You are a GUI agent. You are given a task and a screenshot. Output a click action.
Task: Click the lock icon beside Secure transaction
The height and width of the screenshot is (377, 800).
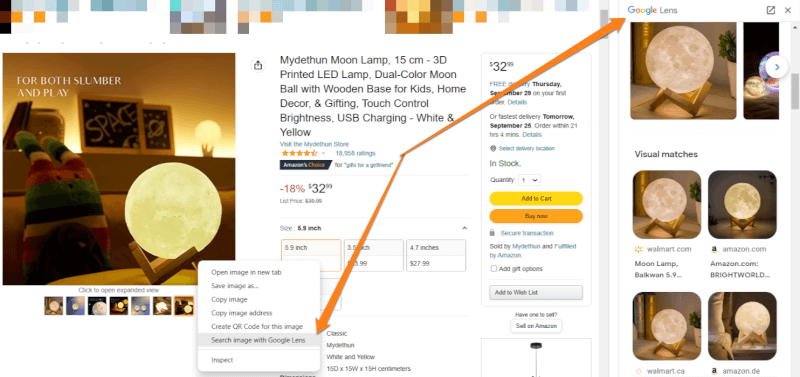(x=492, y=233)
